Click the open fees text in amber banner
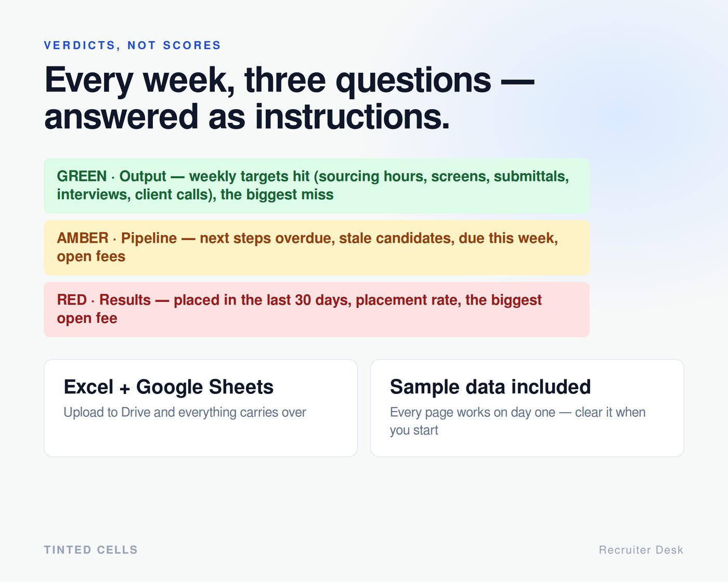The width and height of the screenshot is (728, 582). coord(91,256)
